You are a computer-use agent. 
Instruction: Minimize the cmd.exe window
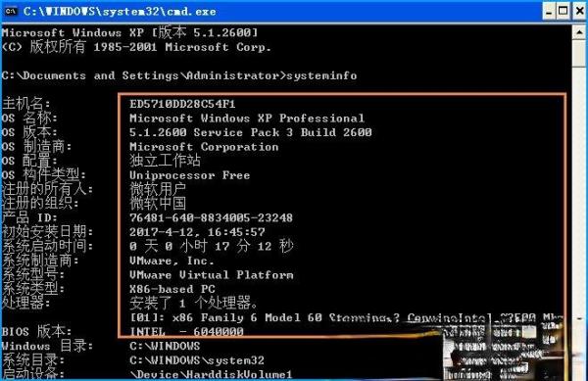pyautogui.click(x=549, y=11)
